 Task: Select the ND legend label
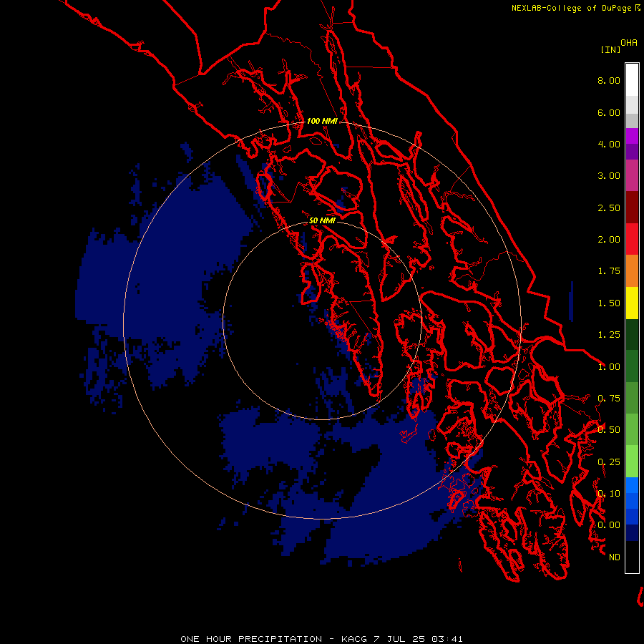pyautogui.click(x=615, y=557)
